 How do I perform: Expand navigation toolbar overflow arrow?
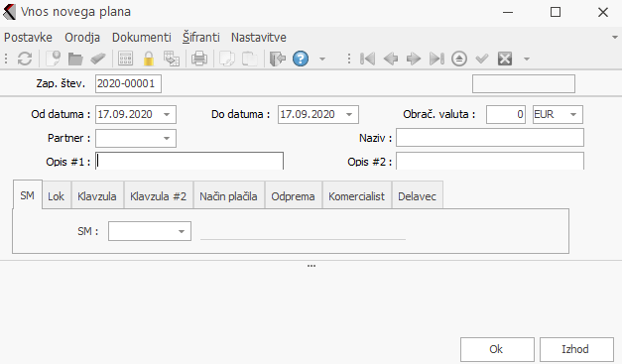(x=527, y=60)
